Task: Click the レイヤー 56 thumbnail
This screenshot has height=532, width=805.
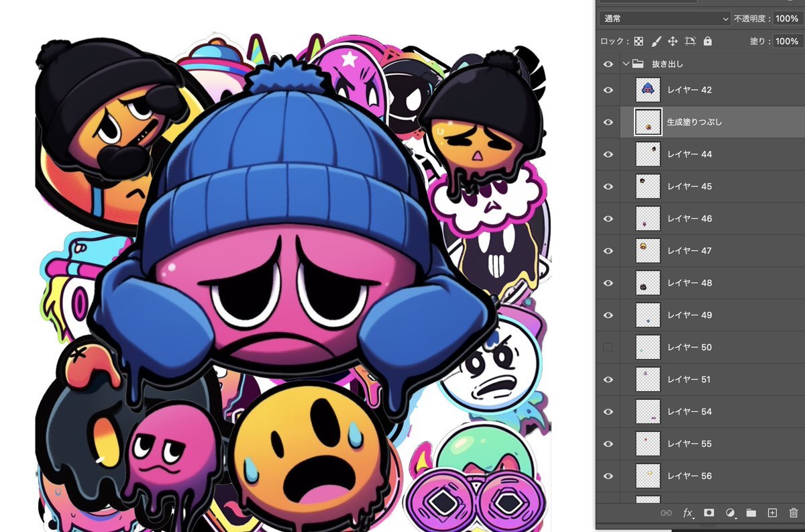Action: coord(648,476)
